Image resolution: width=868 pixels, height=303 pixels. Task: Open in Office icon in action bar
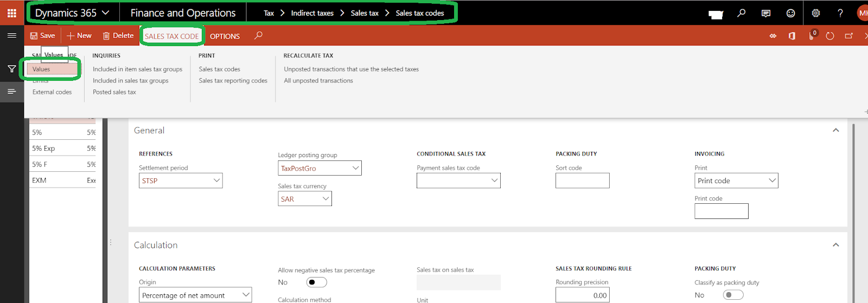point(792,36)
